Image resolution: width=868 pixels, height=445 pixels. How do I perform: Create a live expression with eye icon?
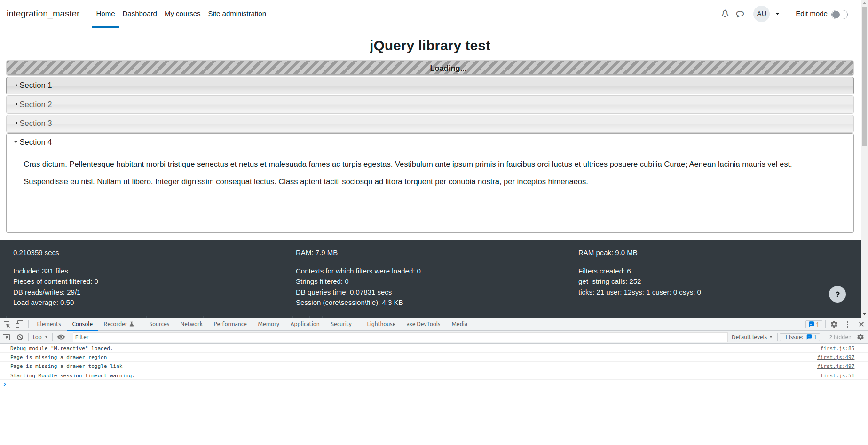(61, 337)
